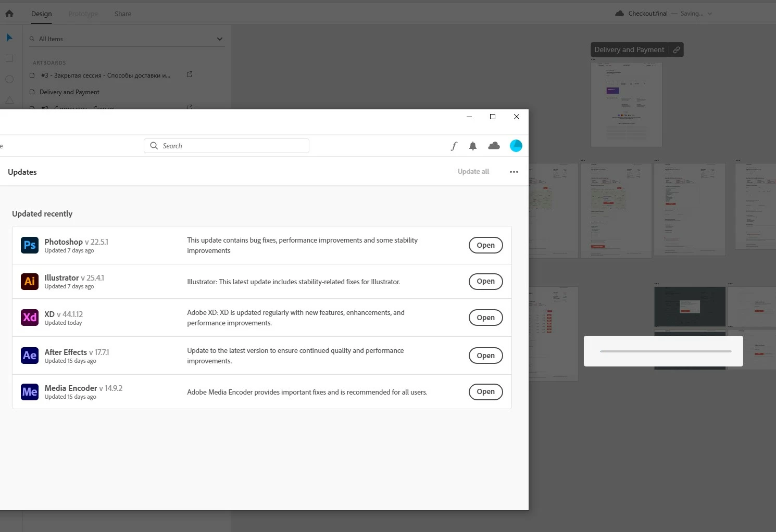776x532 pixels.
Task: Select the Ellipse tool in XD toolbar
Action: point(9,79)
